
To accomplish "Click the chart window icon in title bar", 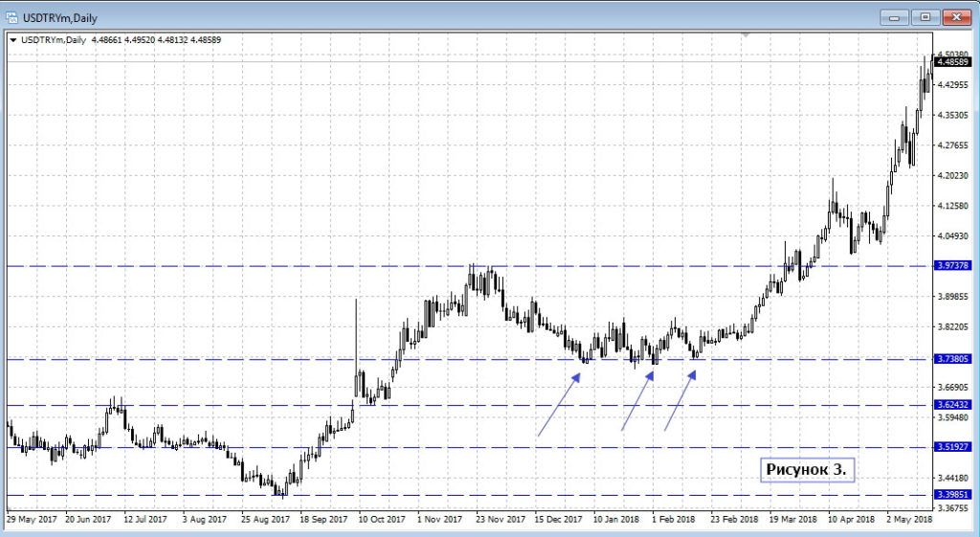I will tap(11, 14).
